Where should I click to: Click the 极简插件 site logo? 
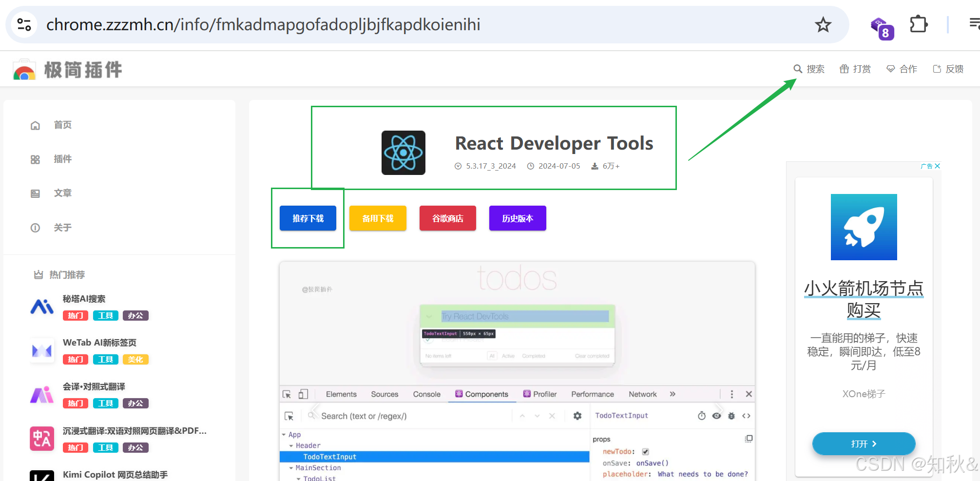point(67,70)
